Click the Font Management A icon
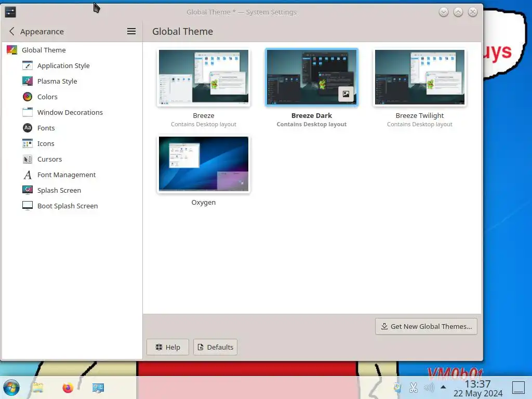 [28, 175]
